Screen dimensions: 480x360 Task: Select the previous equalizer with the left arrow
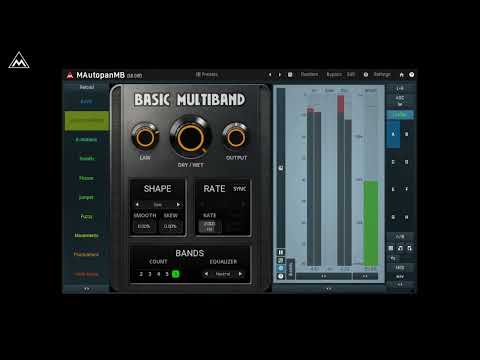206,274
